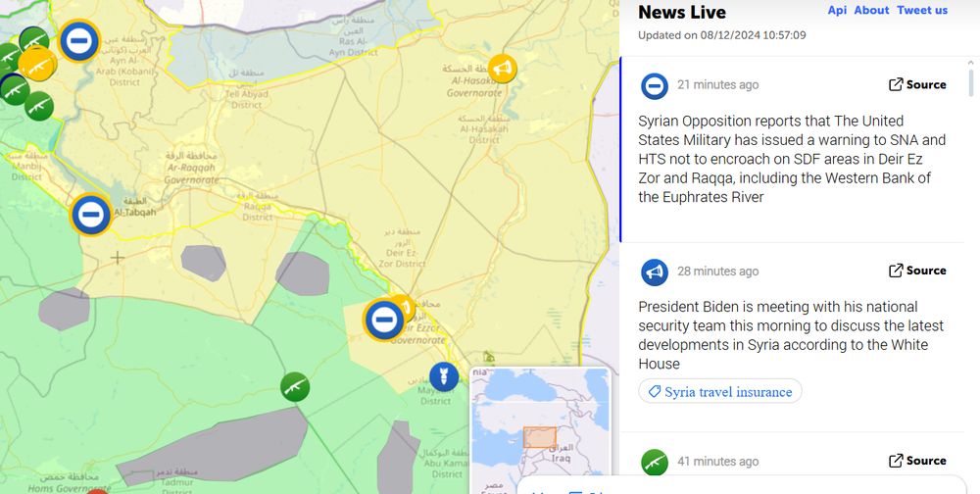Click the Tweet us link
Viewport: 980px width, 494px height.
click(x=922, y=10)
